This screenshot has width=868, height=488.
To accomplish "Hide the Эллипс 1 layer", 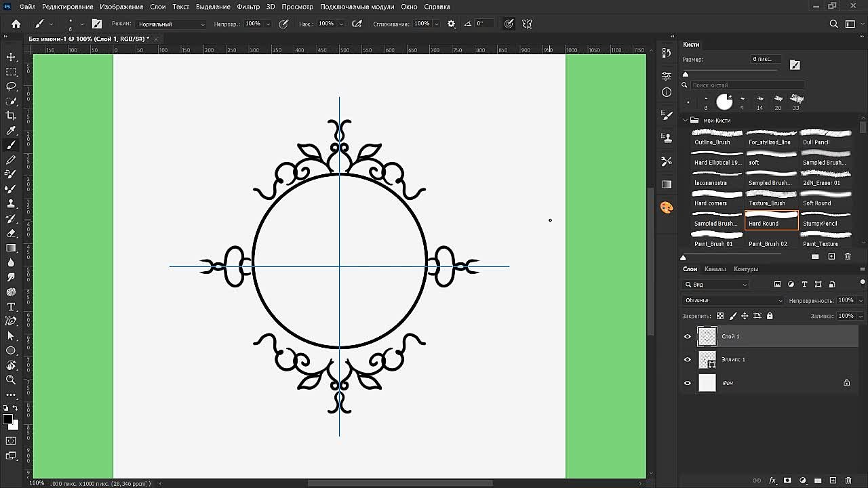I will tap(688, 359).
